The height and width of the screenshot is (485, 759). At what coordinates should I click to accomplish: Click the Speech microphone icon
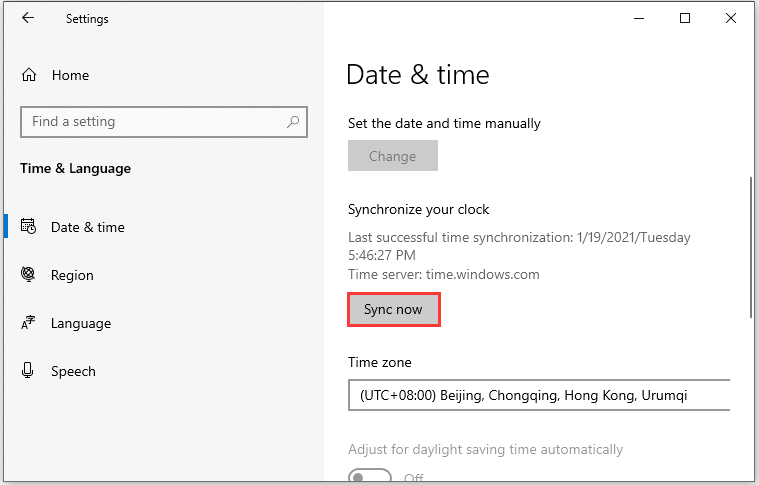click(x=28, y=370)
